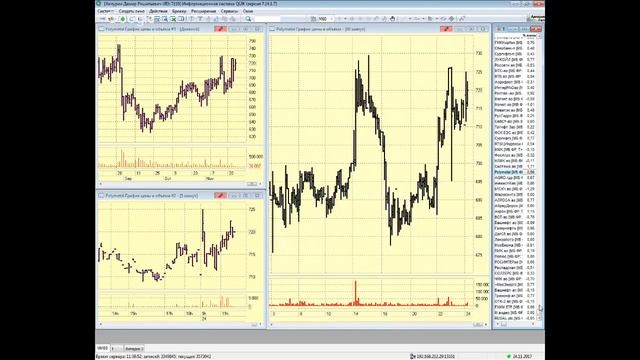This screenshot has width=640, height=360.
Task: Select the ФСК ЕЭС ао row in the watchlist
Action: (x=515, y=133)
